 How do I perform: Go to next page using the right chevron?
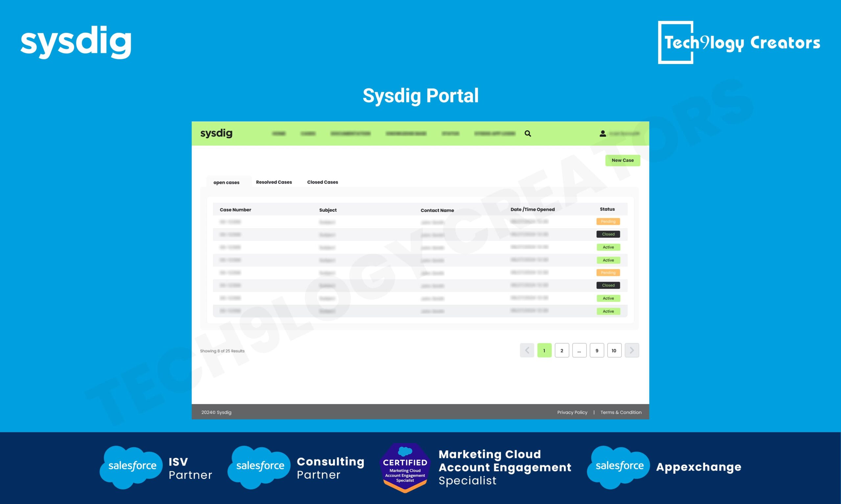tap(632, 350)
